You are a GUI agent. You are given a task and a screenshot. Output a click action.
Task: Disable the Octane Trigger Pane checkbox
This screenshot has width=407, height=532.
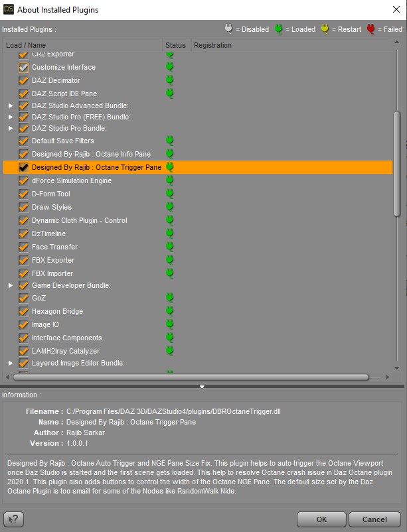coord(23,167)
